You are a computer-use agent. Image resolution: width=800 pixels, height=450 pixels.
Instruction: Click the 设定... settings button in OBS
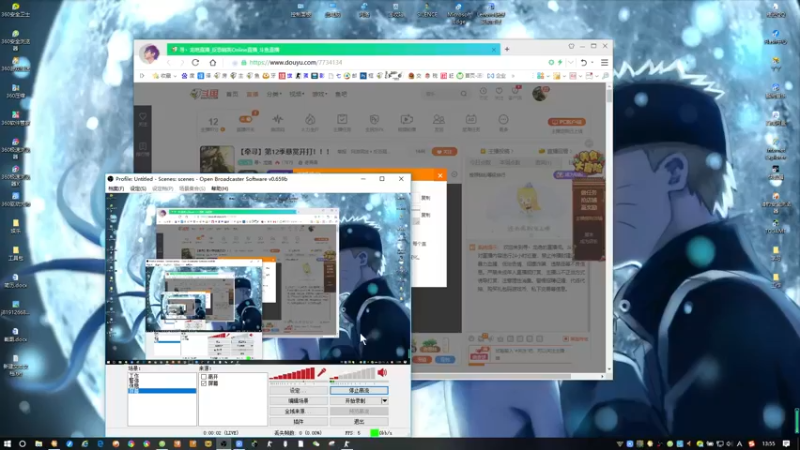coord(298,390)
